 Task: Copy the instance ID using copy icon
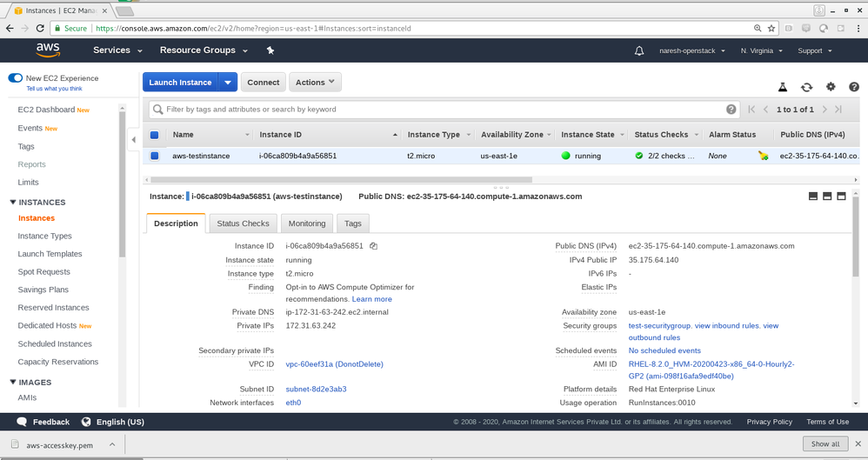373,246
